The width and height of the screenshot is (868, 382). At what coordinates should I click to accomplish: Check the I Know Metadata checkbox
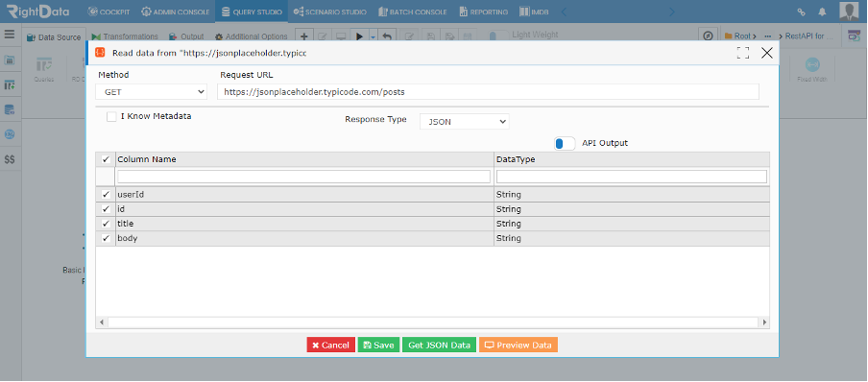pyautogui.click(x=111, y=117)
